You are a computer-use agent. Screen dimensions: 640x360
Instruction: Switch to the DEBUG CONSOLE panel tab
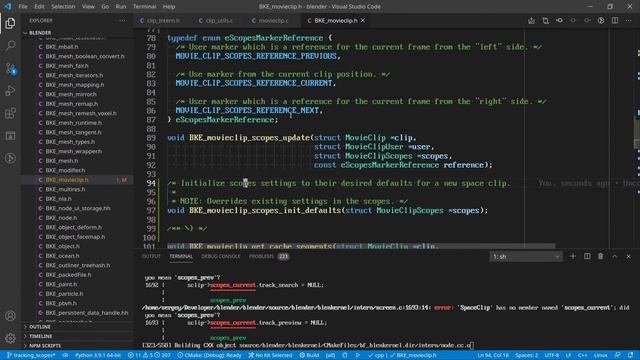(220, 256)
